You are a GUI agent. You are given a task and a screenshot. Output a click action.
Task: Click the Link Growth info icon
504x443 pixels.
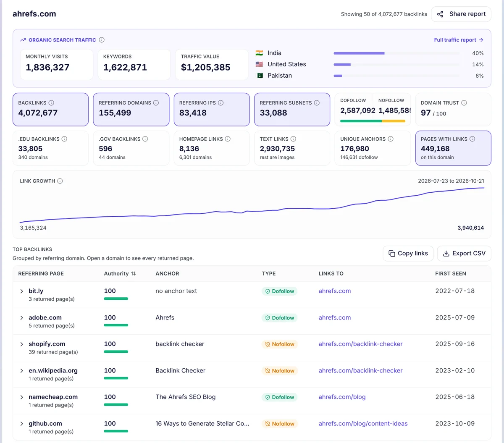60,181
